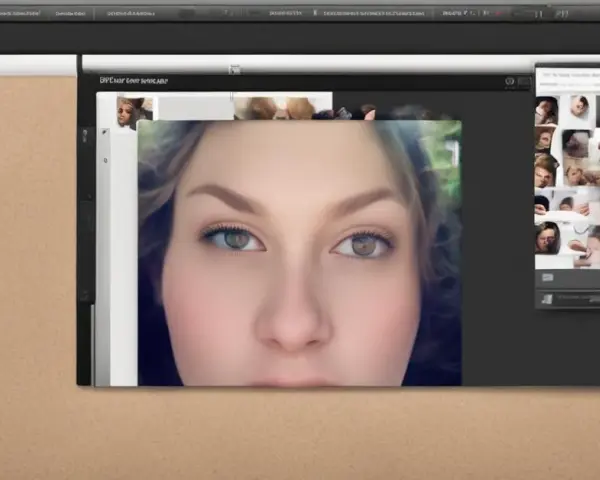
Task: Click the key-shaped icon on dark sidebar
Action: (85, 136)
